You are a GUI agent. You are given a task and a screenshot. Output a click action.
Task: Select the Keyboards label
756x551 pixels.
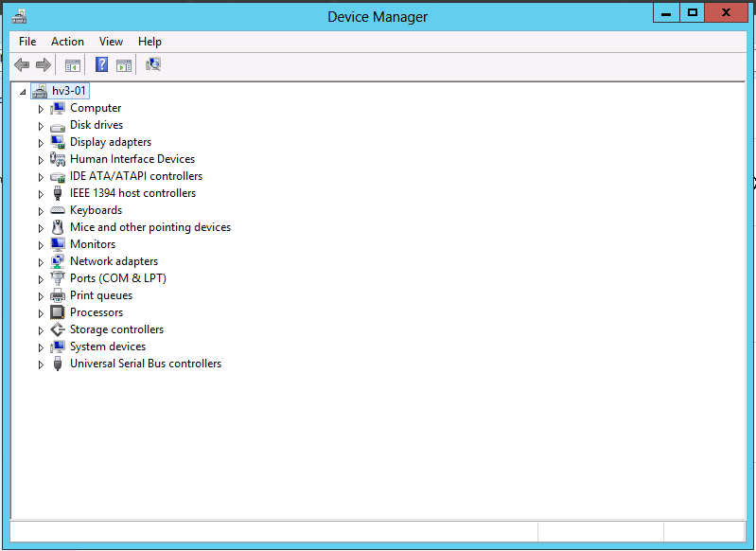click(96, 210)
